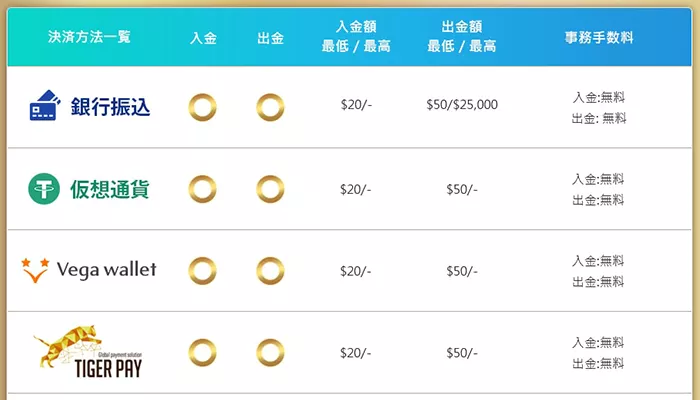Click the 出金額 最低/最高 header
The height and width of the screenshot is (400, 700).
(461, 37)
